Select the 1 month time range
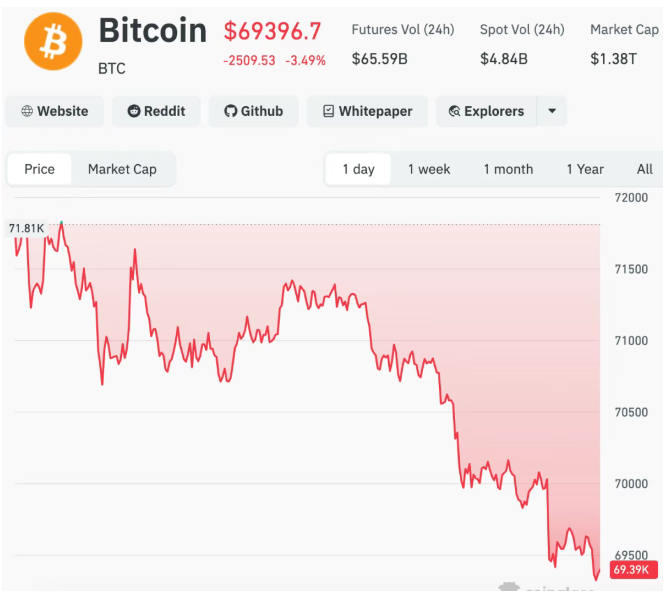 (x=508, y=169)
